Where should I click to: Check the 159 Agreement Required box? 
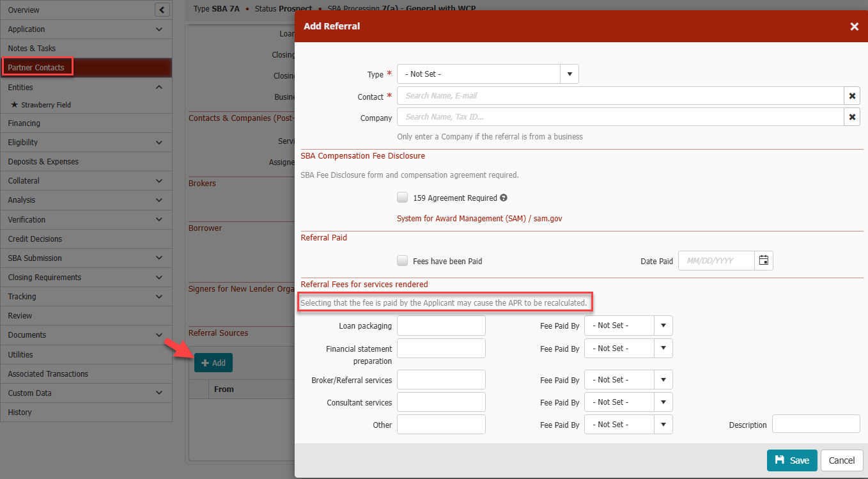pyautogui.click(x=403, y=198)
